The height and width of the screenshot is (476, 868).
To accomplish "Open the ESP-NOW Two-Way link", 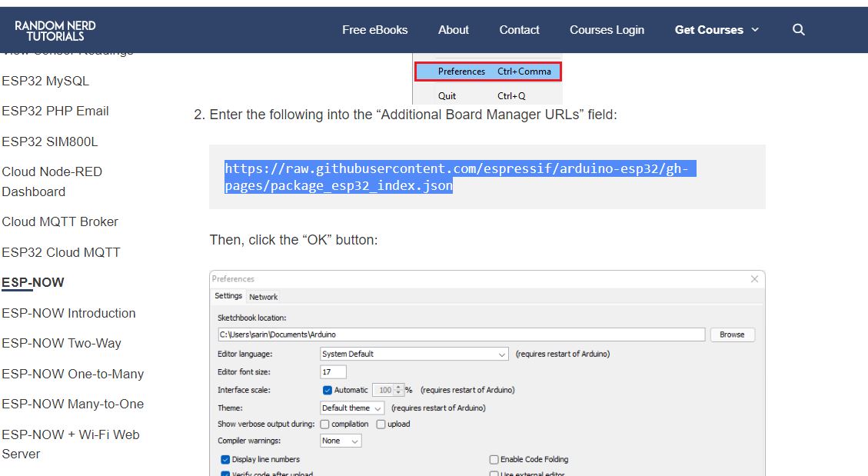I will point(62,343).
